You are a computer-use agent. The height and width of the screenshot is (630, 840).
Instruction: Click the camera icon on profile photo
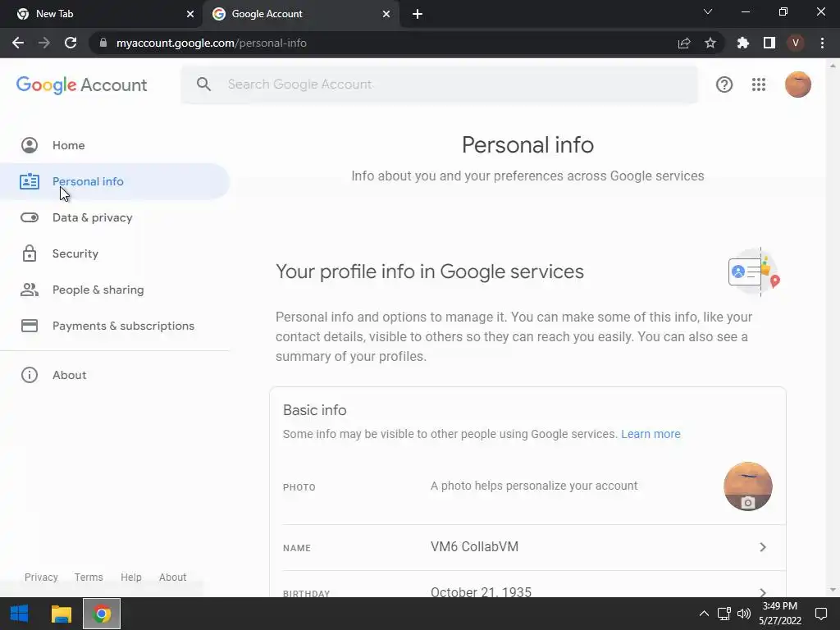[748, 503]
